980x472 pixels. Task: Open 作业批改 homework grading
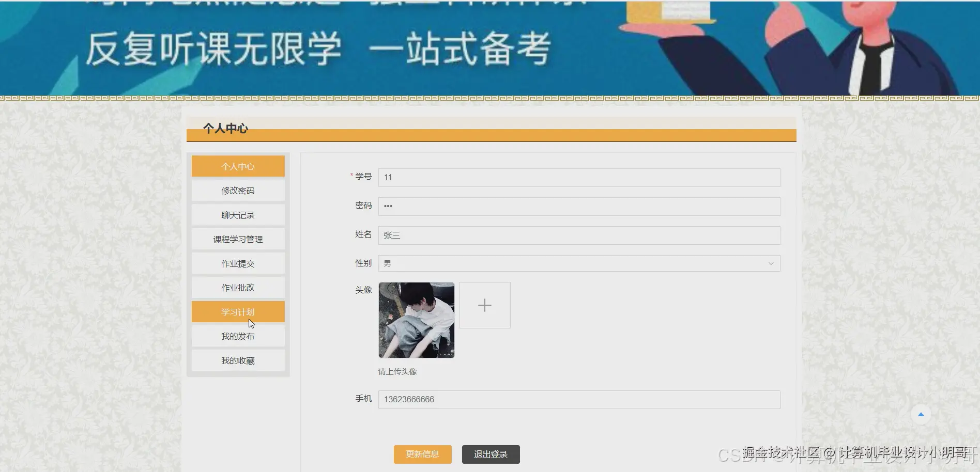[238, 287]
